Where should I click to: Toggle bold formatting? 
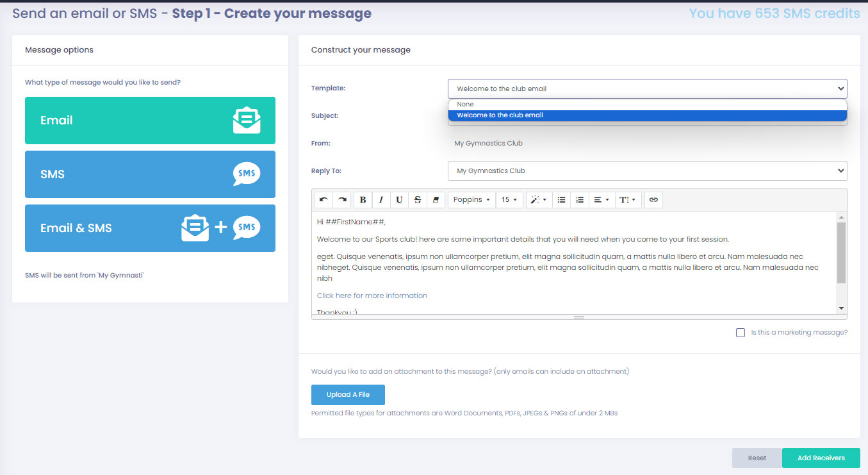pos(363,200)
